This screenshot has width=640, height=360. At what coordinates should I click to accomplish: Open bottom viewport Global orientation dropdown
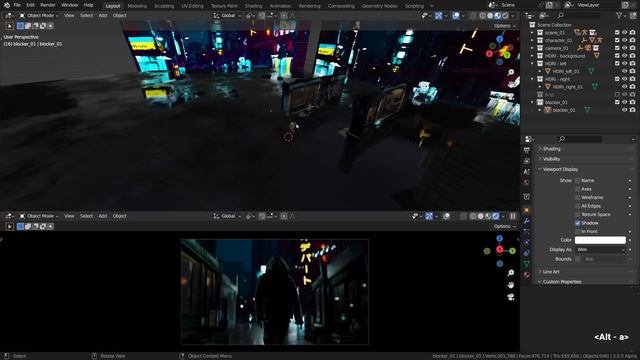227,216
